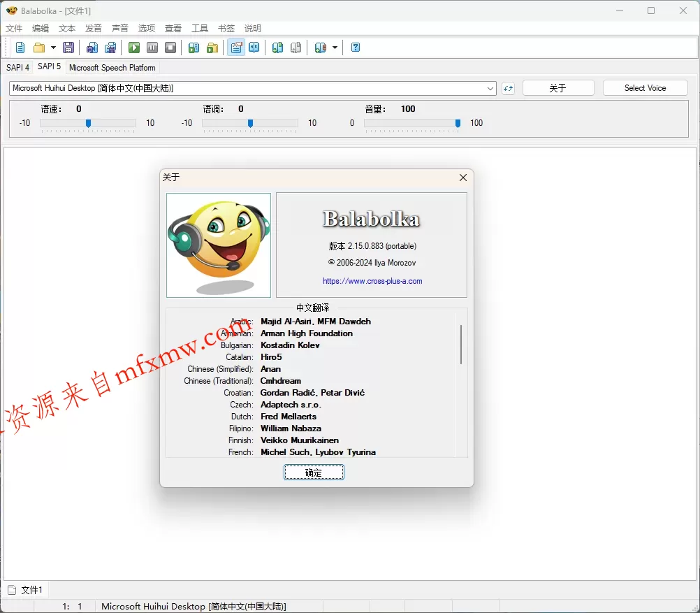Select the Hiro5 Catalan translator entry
700x613 pixels.
coord(271,357)
